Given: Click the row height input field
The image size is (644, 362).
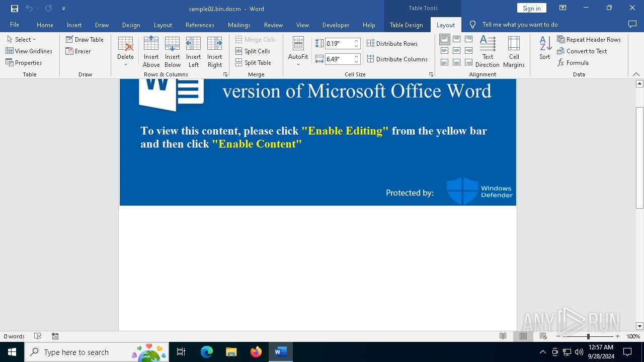Looking at the screenshot, I should coord(339,43).
